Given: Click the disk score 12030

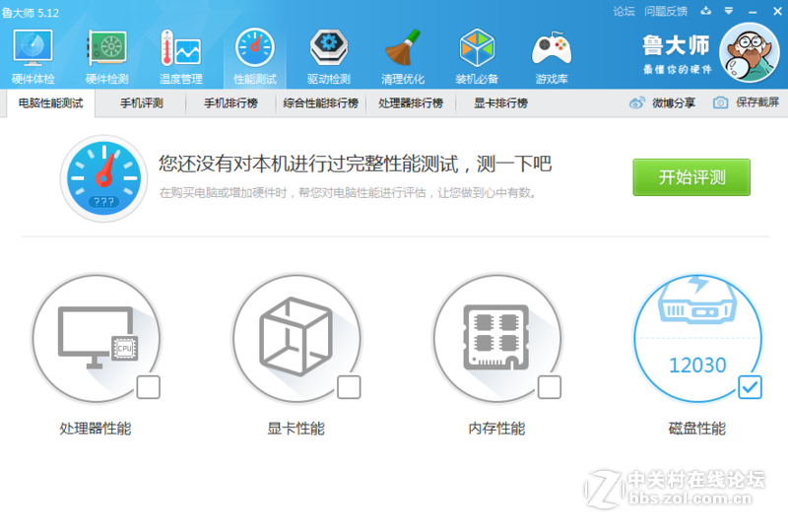Looking at the screenshot, I should pyautogui.click(x=697, y=366).
